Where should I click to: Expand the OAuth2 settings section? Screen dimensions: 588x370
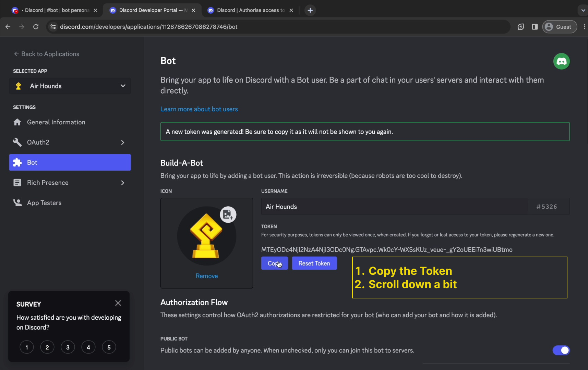pos(122,143)
